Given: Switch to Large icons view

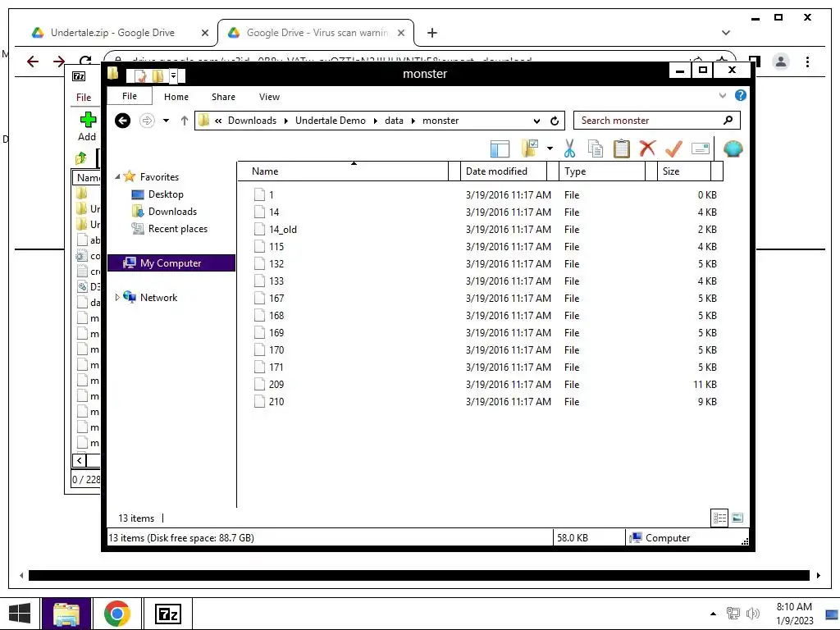Looking at the screenshot, I should (737, 518).
